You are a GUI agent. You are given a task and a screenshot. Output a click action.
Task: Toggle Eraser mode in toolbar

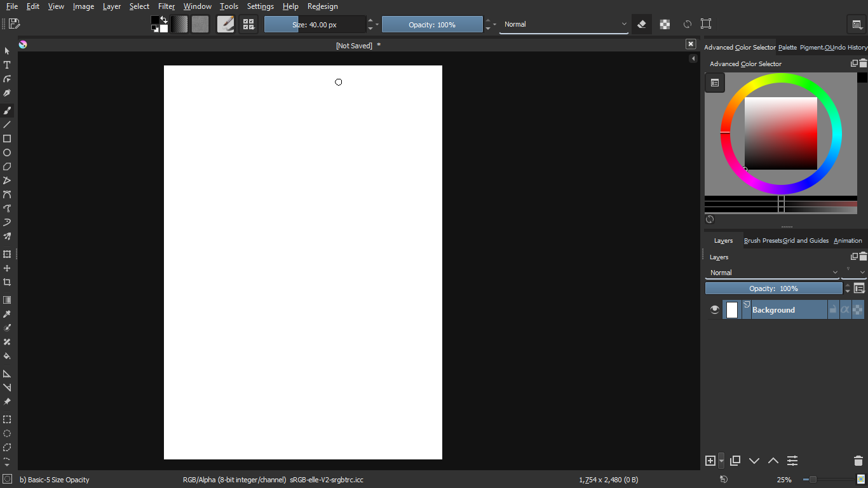(x=642, y=24)
